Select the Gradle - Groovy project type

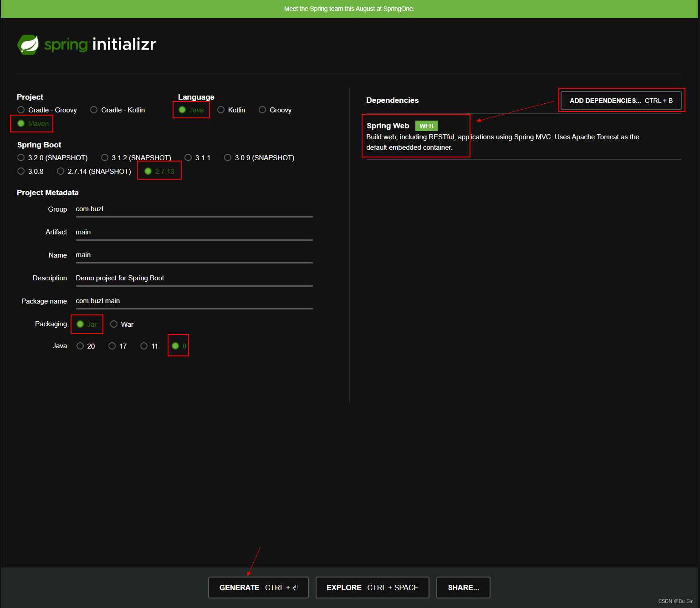click(x=21, y=110)
